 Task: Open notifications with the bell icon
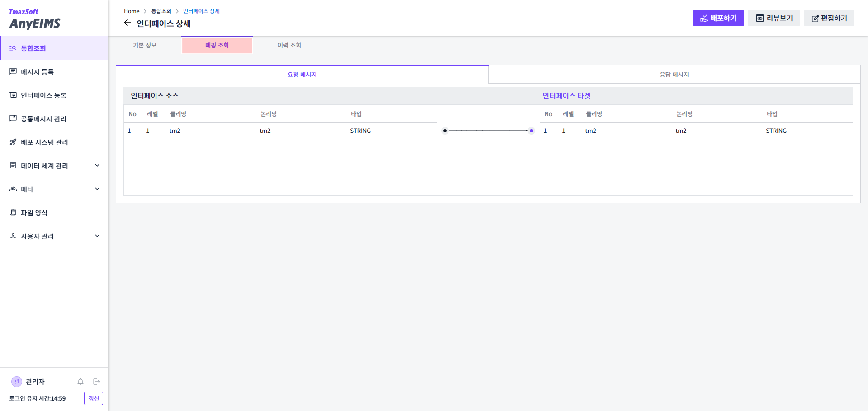[x=80, y=382]
